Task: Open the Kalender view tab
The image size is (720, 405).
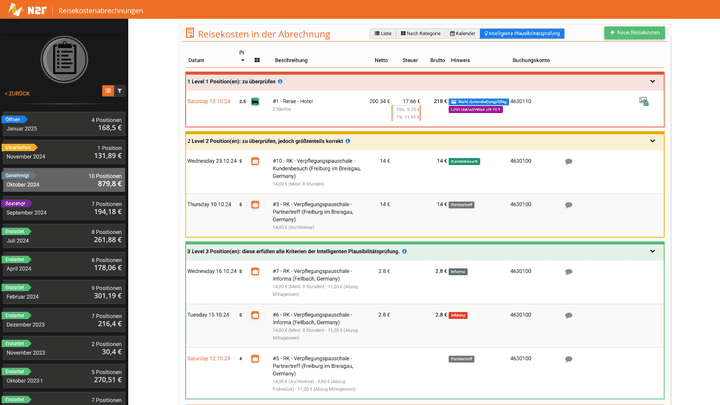Action: [x=462, y=33]
